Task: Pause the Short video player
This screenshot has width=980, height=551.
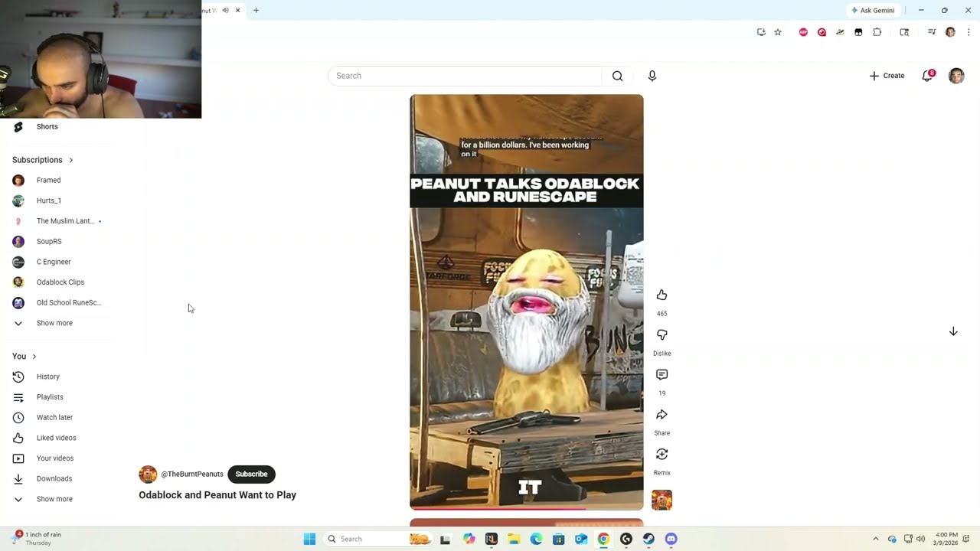Action: [x=526, y=302]
